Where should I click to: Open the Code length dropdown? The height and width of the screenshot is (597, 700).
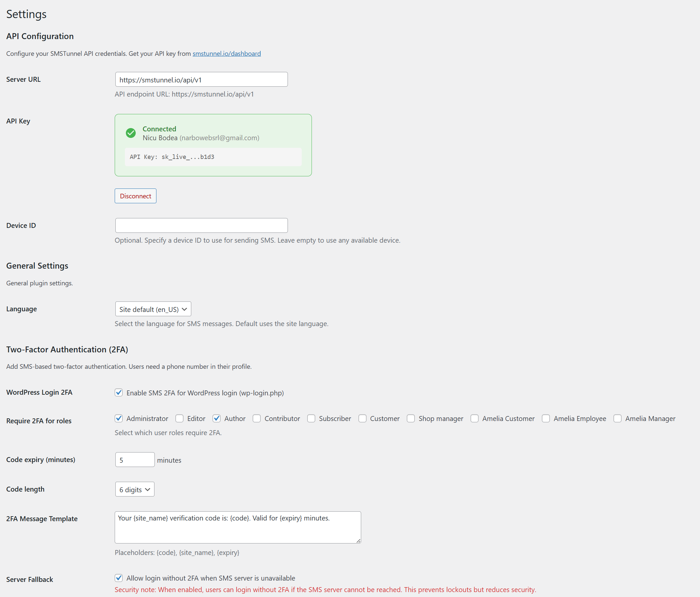coord(134,489)
